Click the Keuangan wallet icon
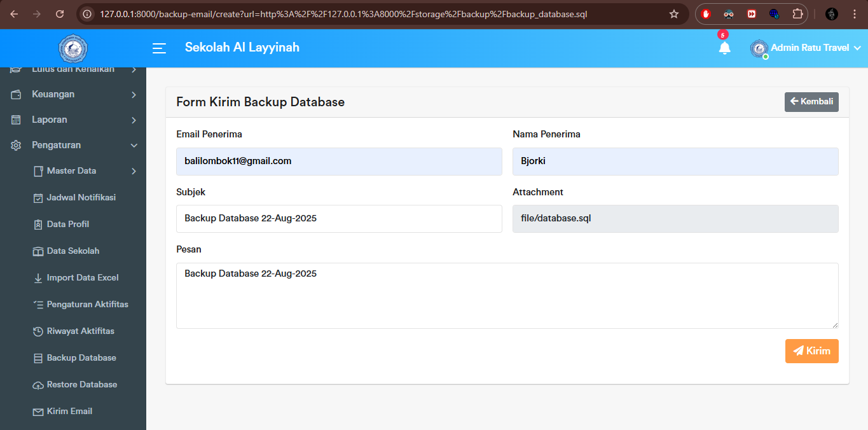This screenshot has width=868, height=430. [x=17, y=94]
